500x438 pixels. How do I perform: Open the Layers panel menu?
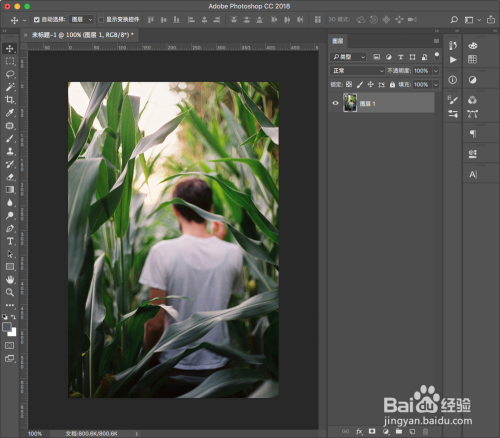(x=436, y=41)
